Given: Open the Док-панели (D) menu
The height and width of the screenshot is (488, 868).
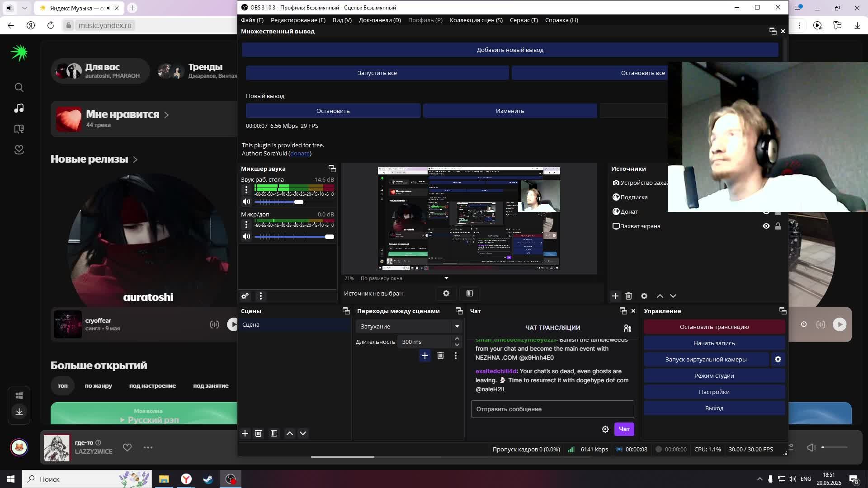Looking at the screenshot, I should [380, 20].
